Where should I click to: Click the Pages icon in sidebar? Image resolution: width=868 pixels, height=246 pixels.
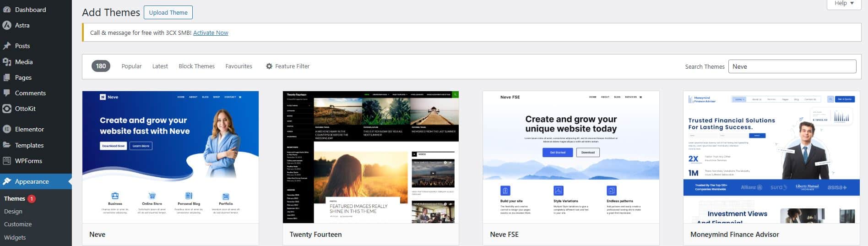(6, 77)
